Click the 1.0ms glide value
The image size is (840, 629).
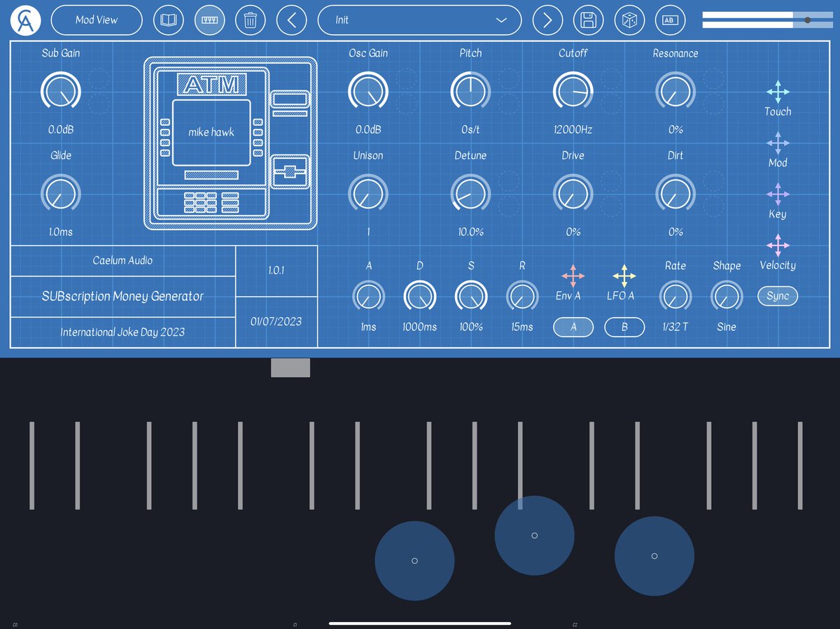pos(61,232)
